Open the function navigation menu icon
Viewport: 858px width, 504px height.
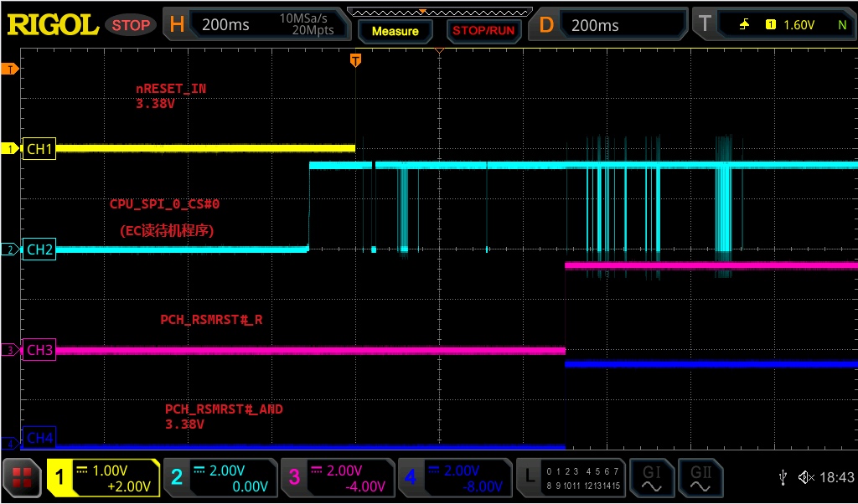(x=23, y=479)
